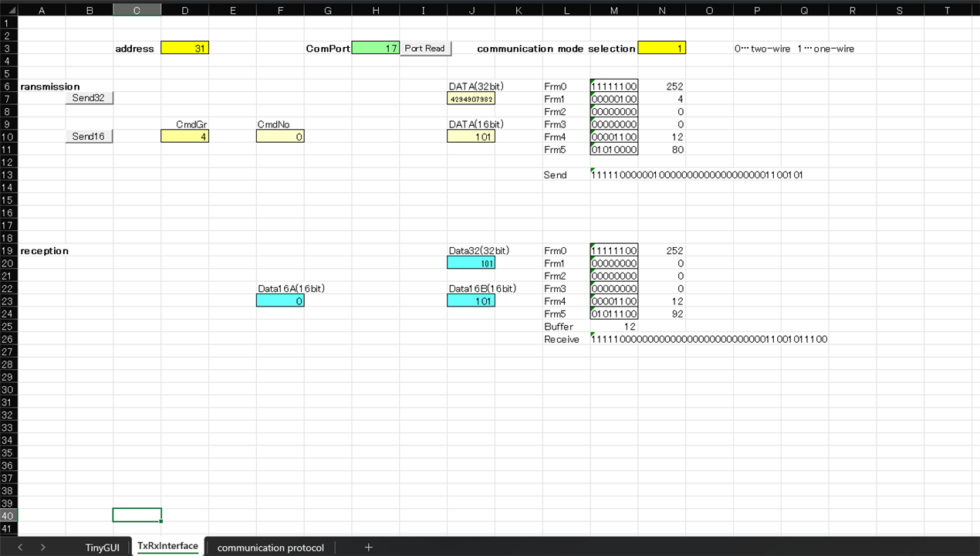The image size is (980, 556).
Task: Click the cyan Data16A reception cell
Action: [280, 301]
